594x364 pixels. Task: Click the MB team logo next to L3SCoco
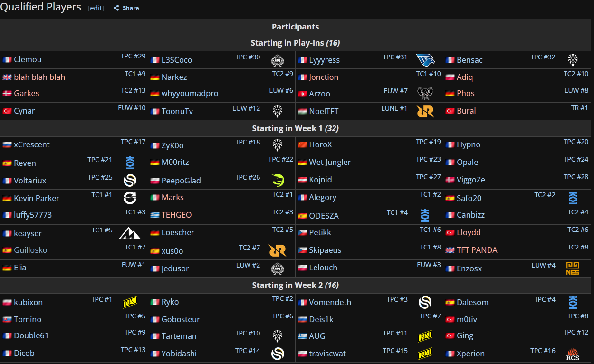click(x=278, y=60)
